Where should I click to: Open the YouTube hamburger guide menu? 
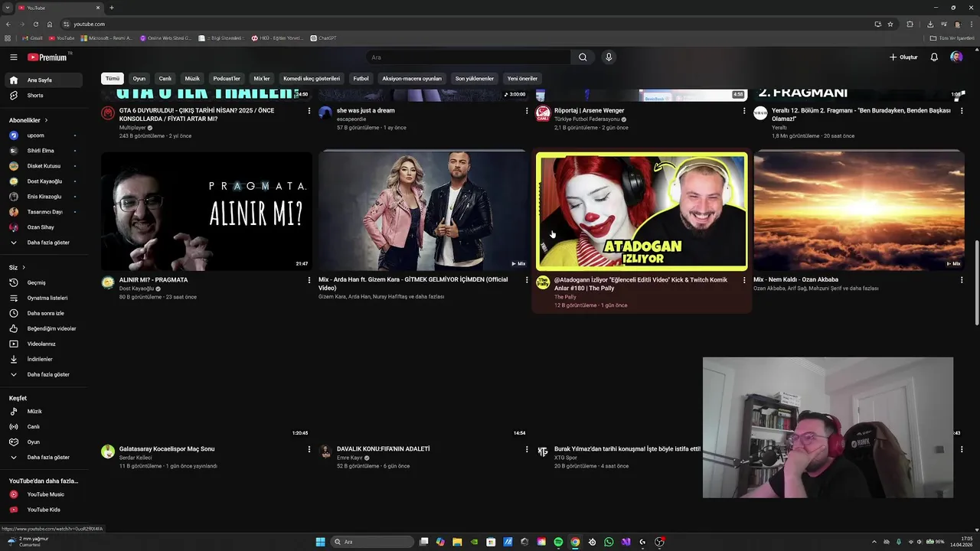coord(13,57)
